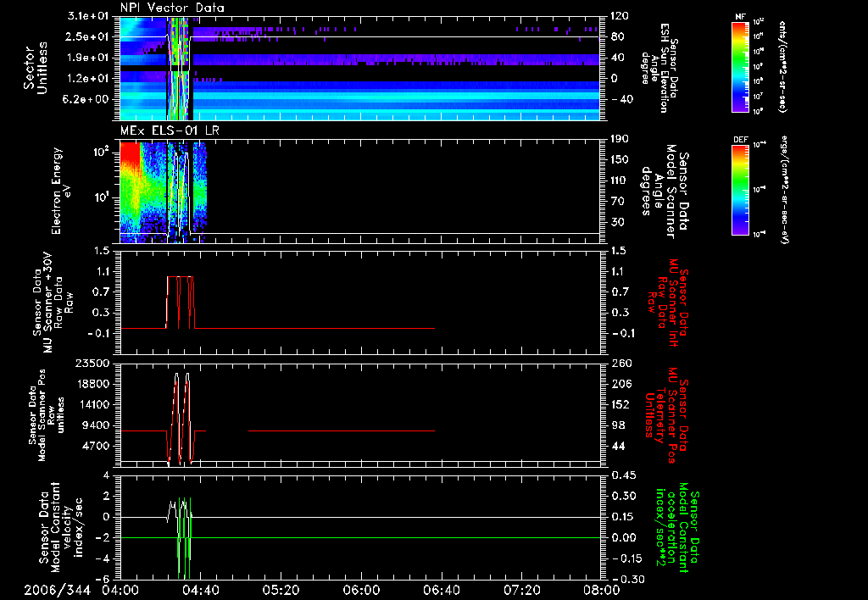This screenshot has width=868, height=600.
Task: Click red 'MU Scanner Pos Telemetry' label
Action: coord(666,415)
